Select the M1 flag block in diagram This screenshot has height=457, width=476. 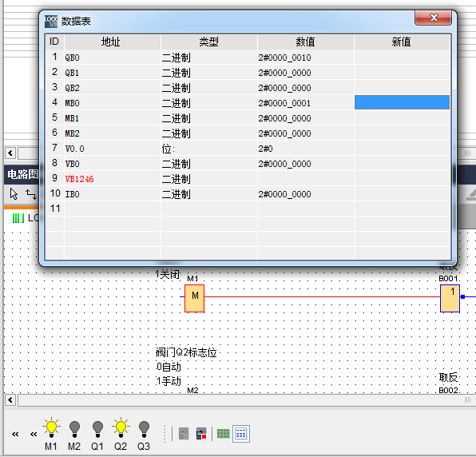click(x=195, y=298)
